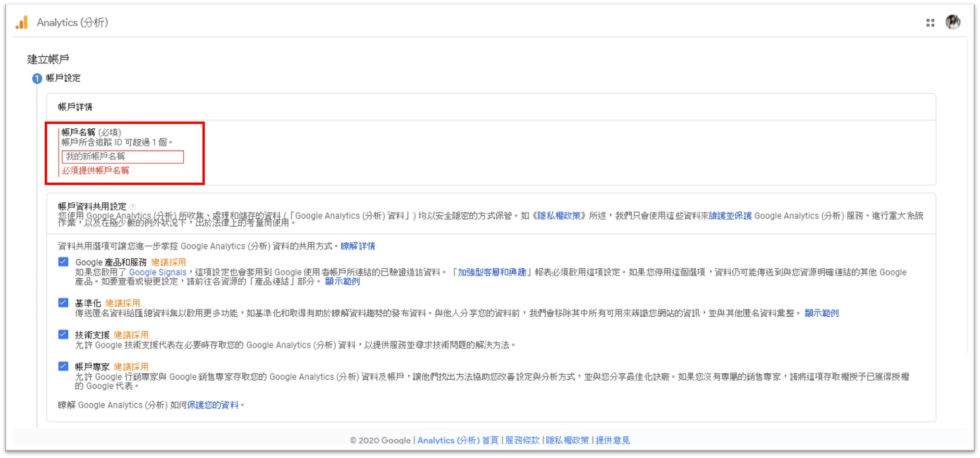980x458 pixels.
Task: Open the Google apps grid icon
Action: pos(930,23)
